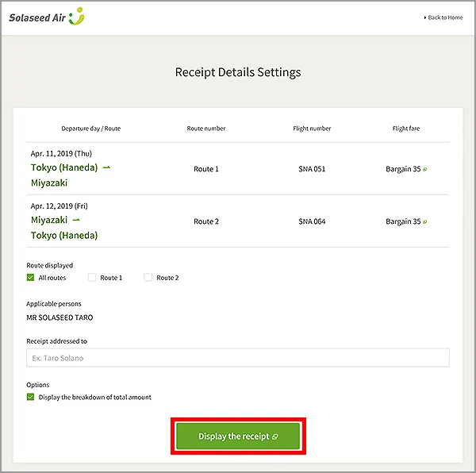This screenshot has width=476, height=473.
Task: Focus the Receipt addressed to text field
Action: click(238, 358)
